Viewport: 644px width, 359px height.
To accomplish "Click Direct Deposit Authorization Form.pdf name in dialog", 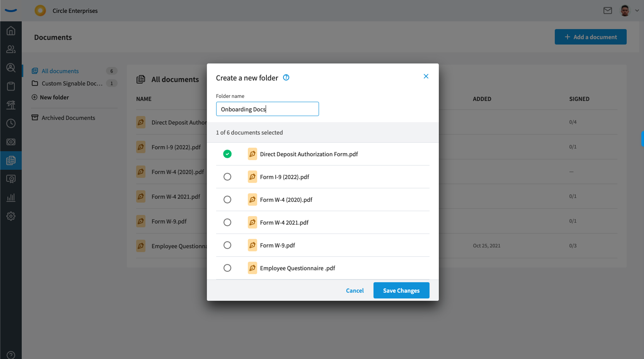I will tap(309, 154).
